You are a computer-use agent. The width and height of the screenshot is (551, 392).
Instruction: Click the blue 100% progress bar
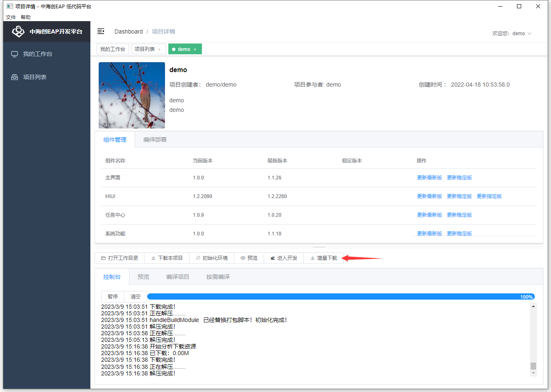point(340,297)
